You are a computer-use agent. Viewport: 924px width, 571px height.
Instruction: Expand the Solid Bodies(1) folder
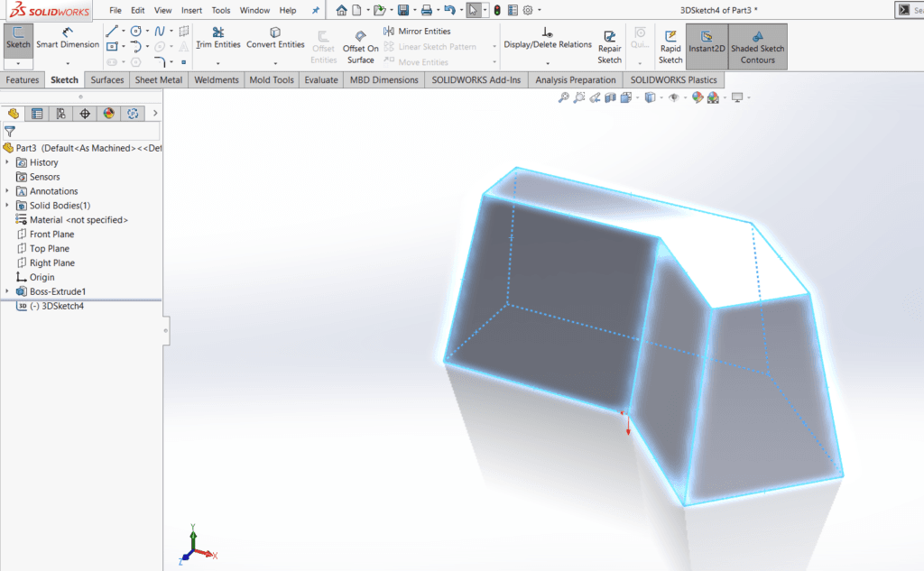[7, 206]
